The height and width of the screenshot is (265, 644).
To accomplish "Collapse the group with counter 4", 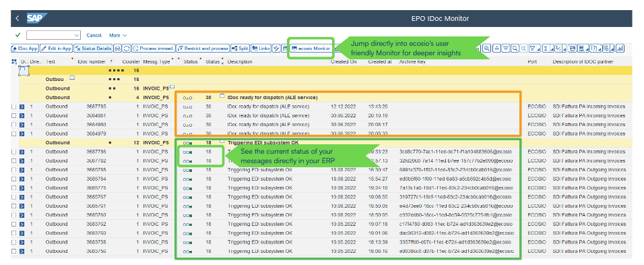I will pos(222,96).
